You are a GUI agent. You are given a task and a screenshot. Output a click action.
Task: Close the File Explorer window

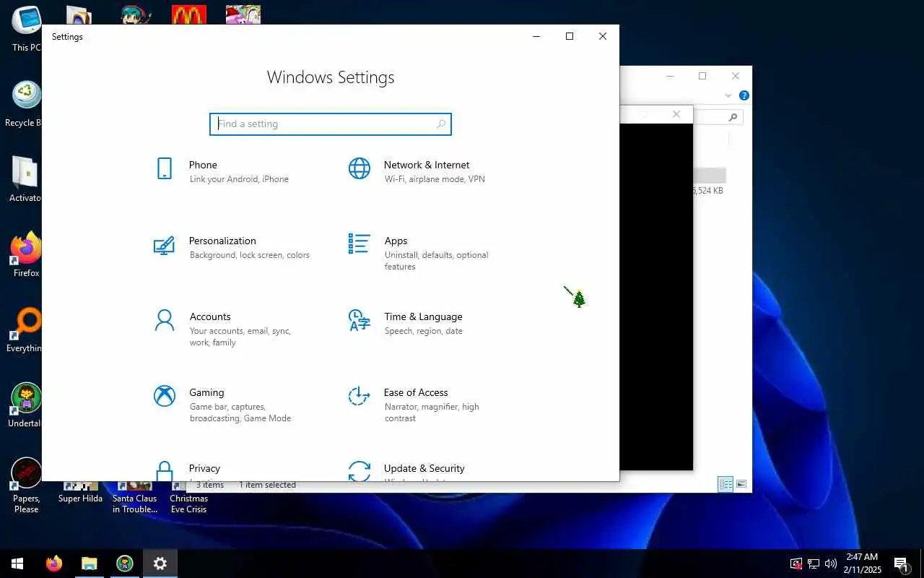click(x=736, y=76)
